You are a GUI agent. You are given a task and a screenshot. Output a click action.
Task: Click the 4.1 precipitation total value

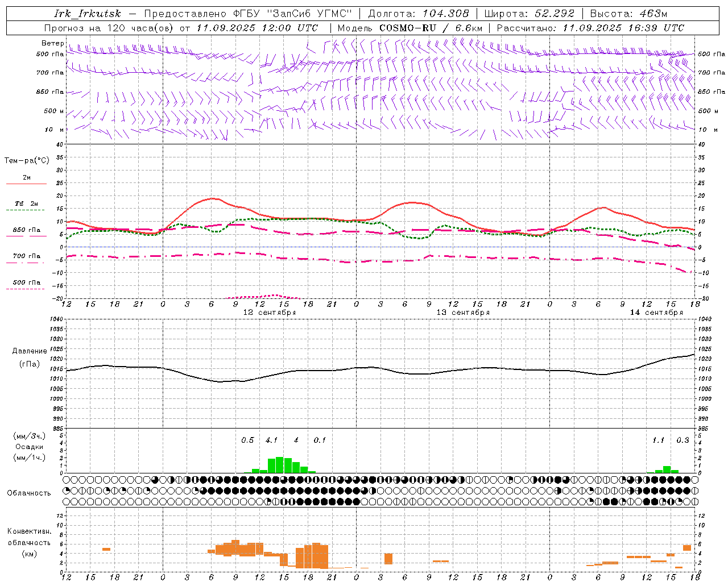coord(272,440)
